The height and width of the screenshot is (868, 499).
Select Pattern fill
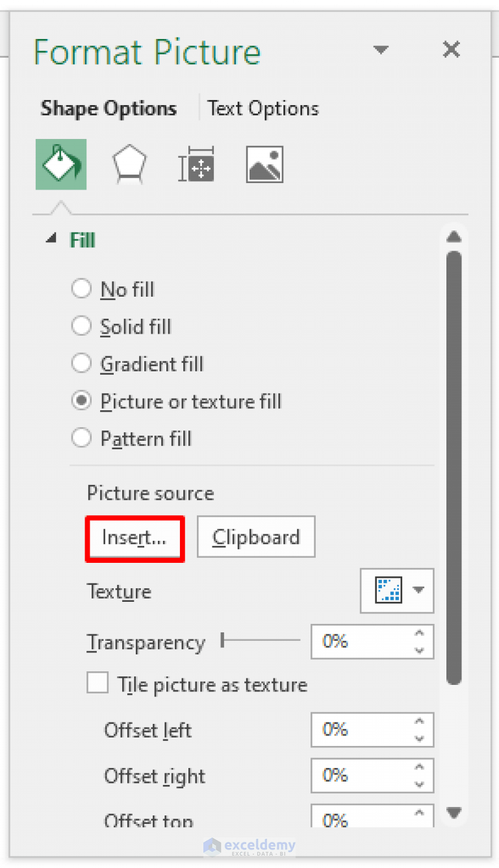81,438
